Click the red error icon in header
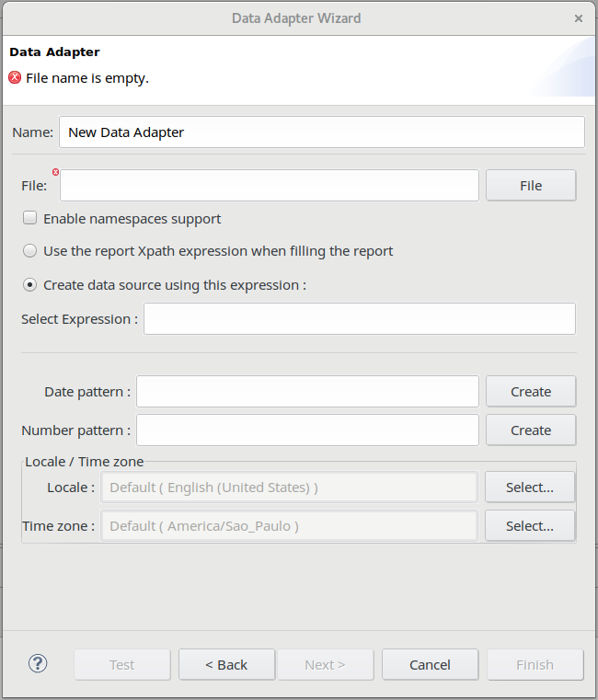The width and height of the screenshot is (598, 700). [15, 78]
